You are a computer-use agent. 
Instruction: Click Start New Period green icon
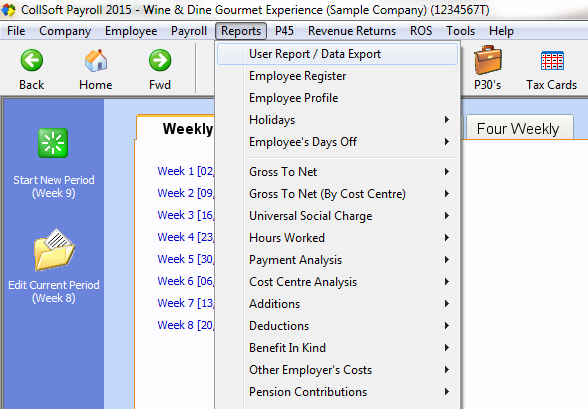click(53, 143)
